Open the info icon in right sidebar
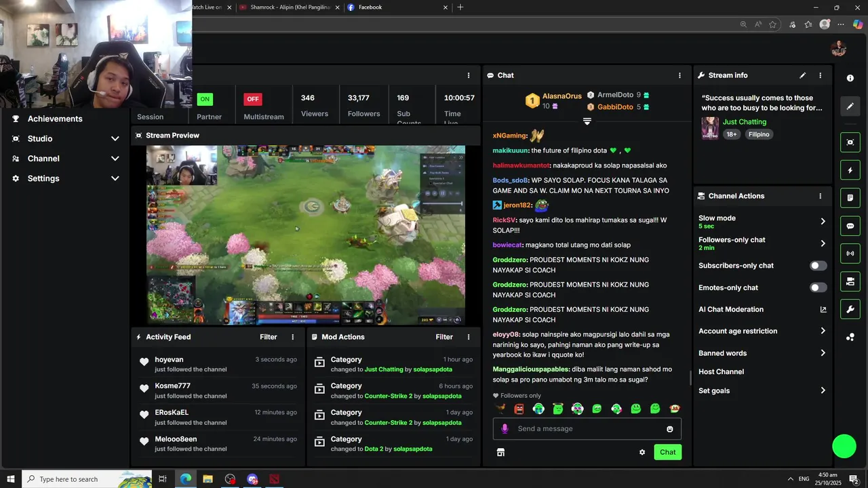Image resolution: width=868 pixels, height=488 pixels. [850, 78]
